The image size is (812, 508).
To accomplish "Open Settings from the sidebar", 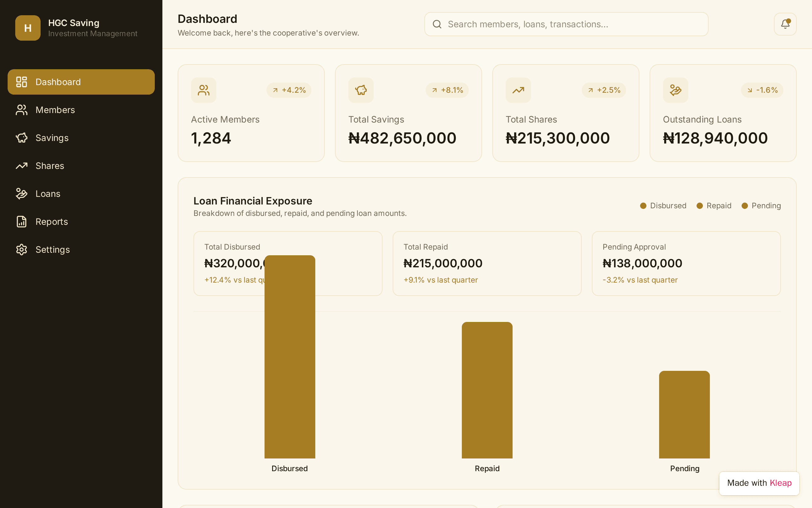I will (81, 250).
